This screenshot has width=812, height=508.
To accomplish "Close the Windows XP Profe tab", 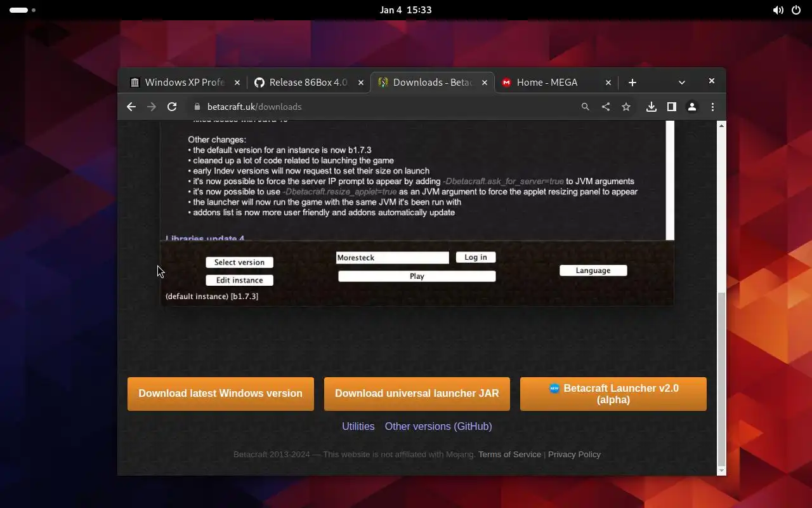I will (x=237, y=83).
